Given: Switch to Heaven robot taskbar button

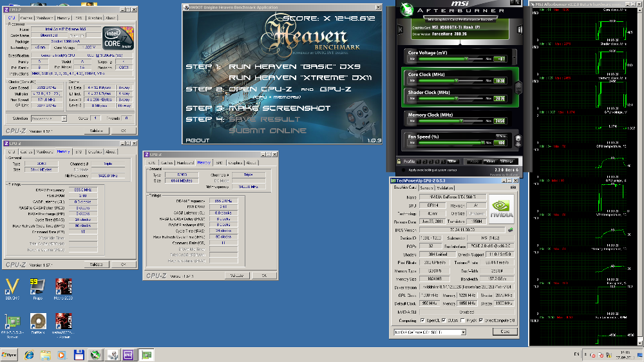Looking at the screenshot, I should [x=113, y=355].
